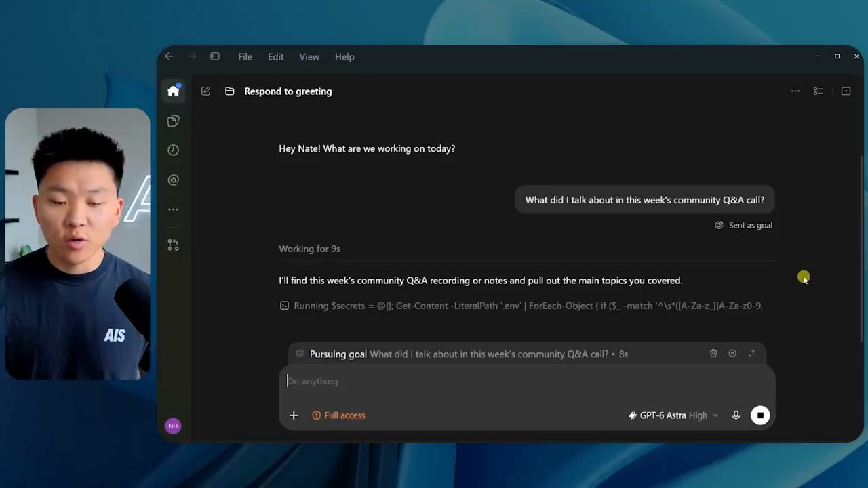Click the Respond to greeting title
The image size is (868, 488).
click(x=288, y=91)
